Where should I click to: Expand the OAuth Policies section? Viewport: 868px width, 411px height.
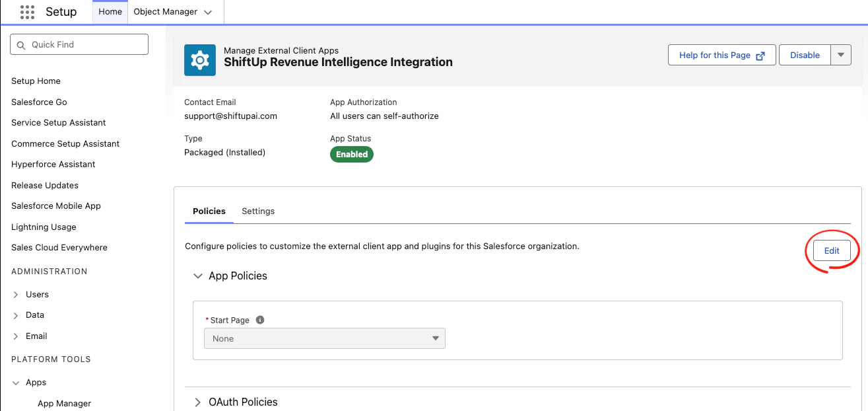197,402
